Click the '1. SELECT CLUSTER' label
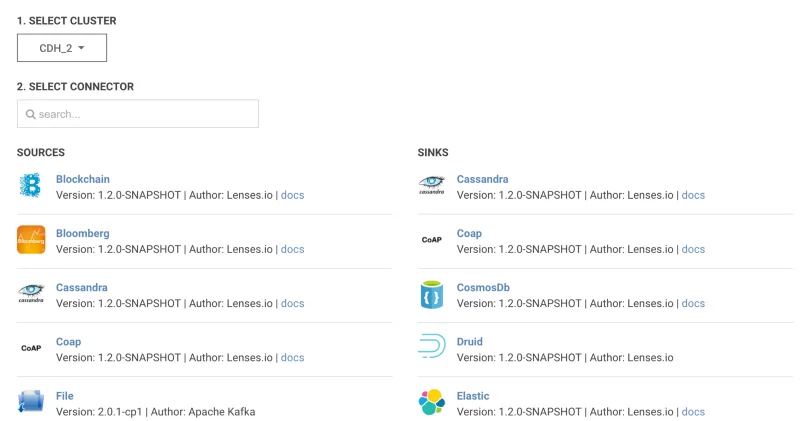 pos(67,21)
